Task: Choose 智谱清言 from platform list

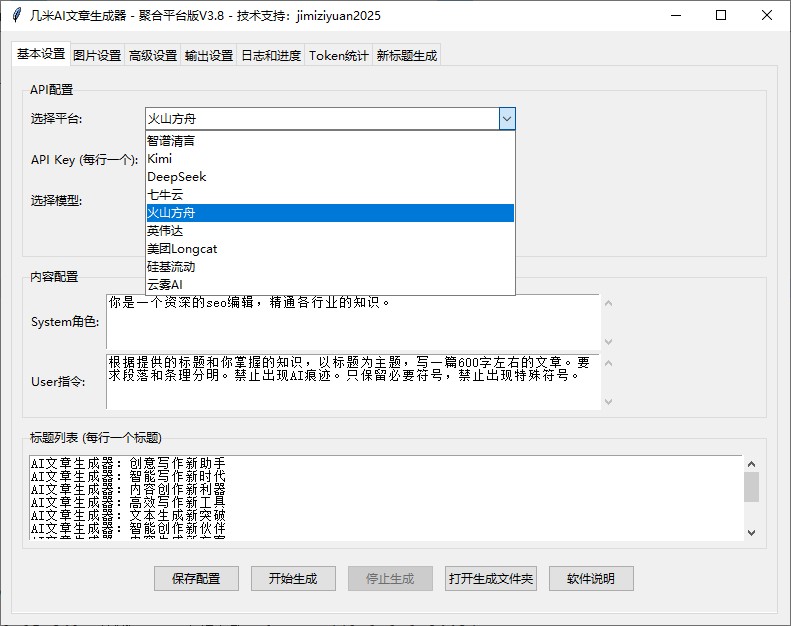Action: pyautogui.click(x=330, y=141)
